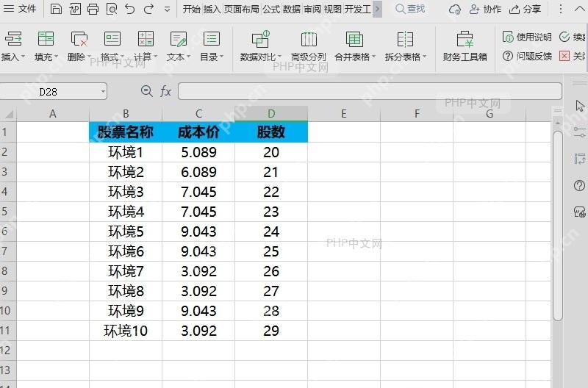Open the 财务工具箱

[465, 46]
